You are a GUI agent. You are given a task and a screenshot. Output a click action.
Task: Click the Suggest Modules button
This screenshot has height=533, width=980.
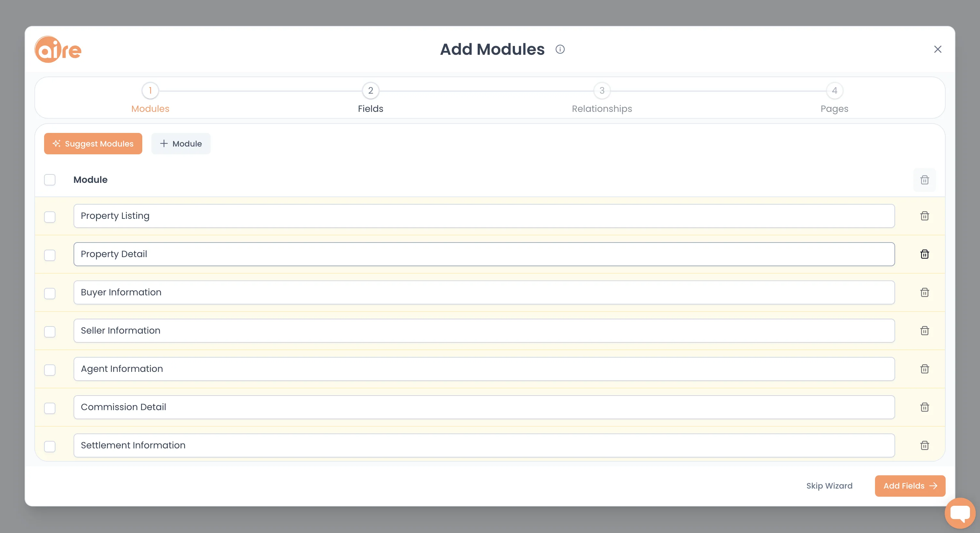93,144
